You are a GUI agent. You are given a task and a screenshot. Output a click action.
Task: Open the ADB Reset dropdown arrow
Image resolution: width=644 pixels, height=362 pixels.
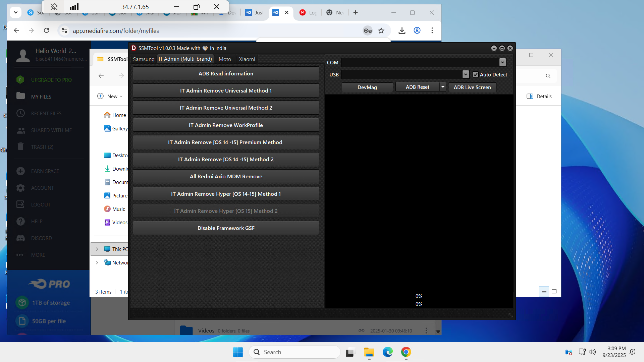tap(443, 87)
